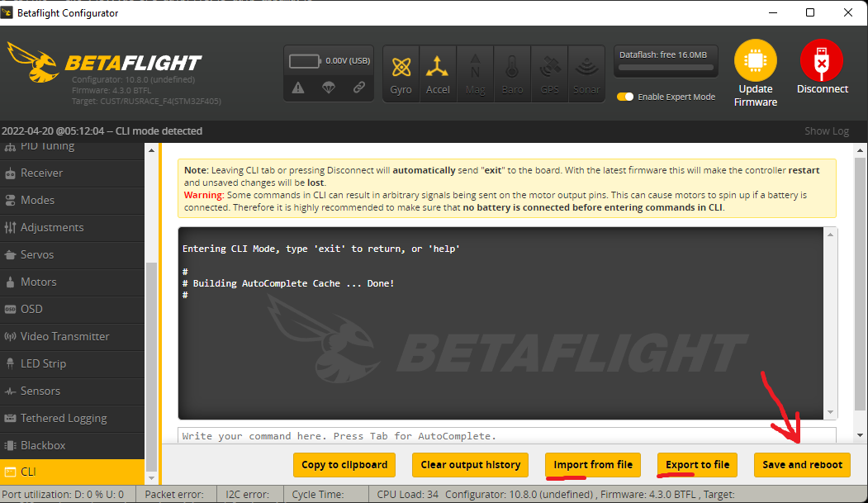
Task: Click Import from file button
Action: click(x=593, y=465)
